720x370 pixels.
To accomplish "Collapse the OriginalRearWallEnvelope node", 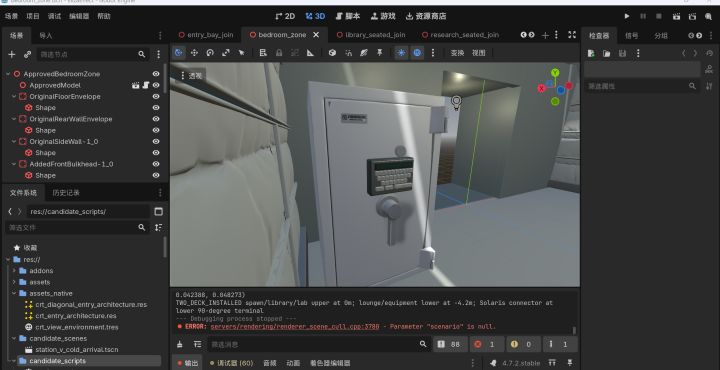I will tap(14, 119).
